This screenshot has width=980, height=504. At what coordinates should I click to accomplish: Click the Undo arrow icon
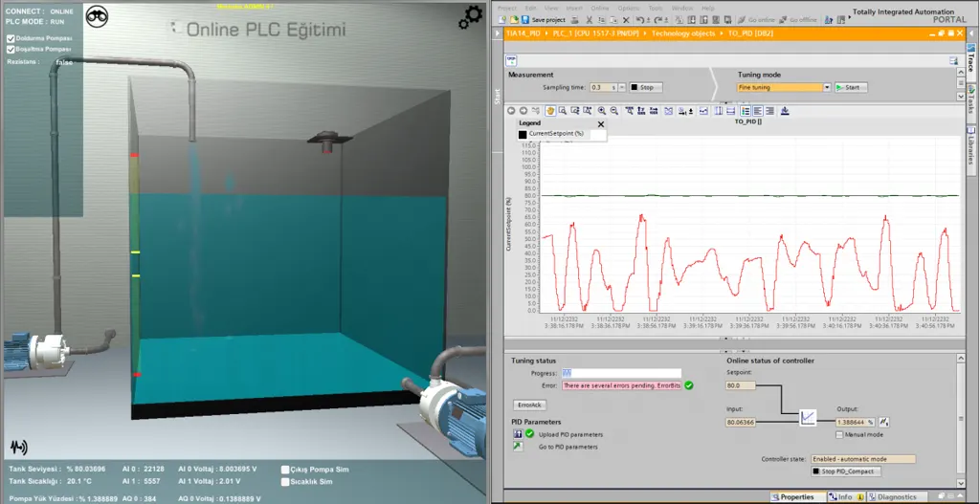(640, 20)
